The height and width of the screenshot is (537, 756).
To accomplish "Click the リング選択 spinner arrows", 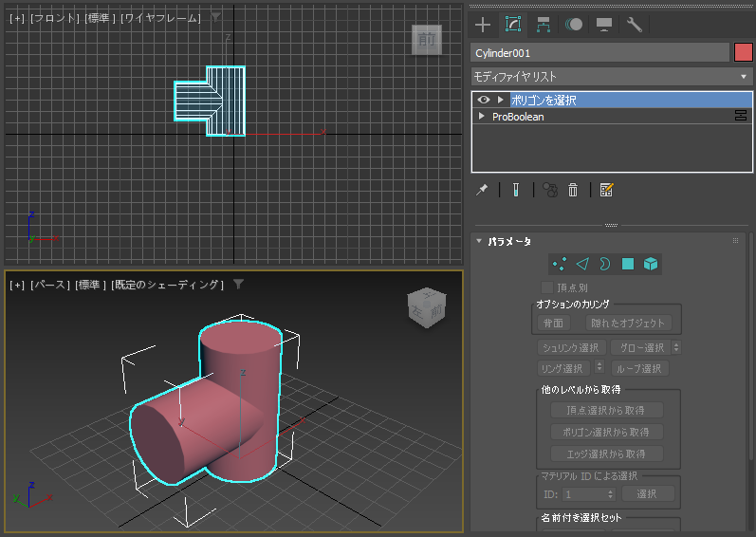I will tap(599, 367).
